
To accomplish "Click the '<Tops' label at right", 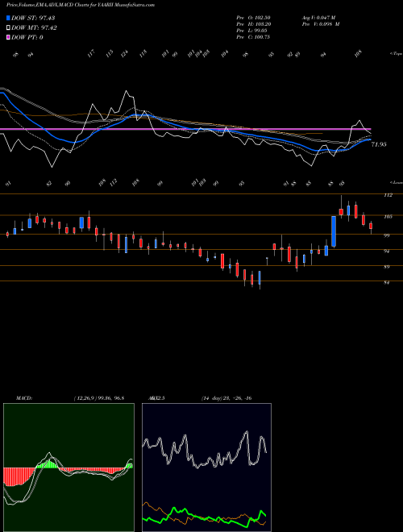I will pos(396,54).
